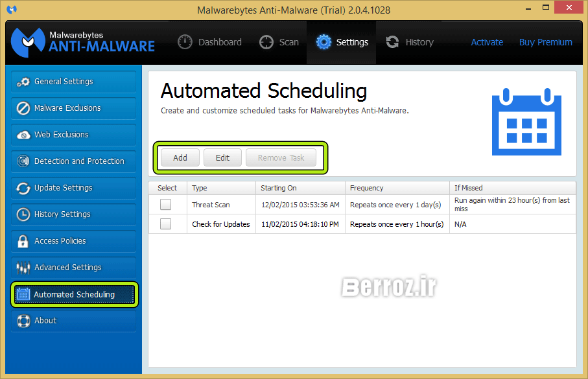Click the 11/02/2015 04:18:10 PM start time

point(300,224)
